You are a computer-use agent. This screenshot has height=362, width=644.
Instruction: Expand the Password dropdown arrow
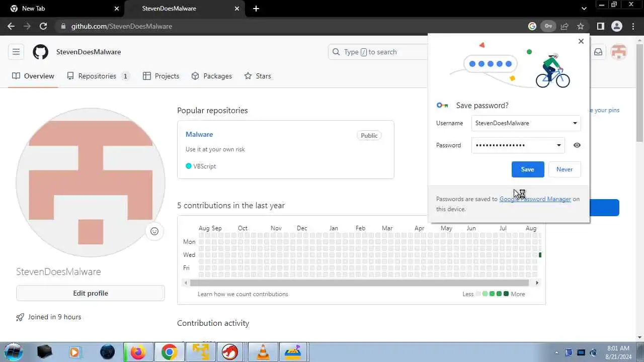[558, 145]
